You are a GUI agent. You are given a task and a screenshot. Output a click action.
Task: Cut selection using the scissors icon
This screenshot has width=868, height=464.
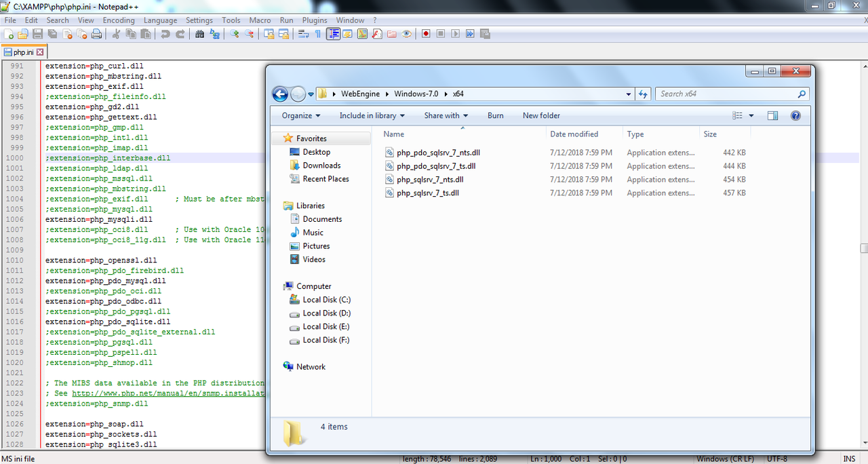tap(116, 34)
